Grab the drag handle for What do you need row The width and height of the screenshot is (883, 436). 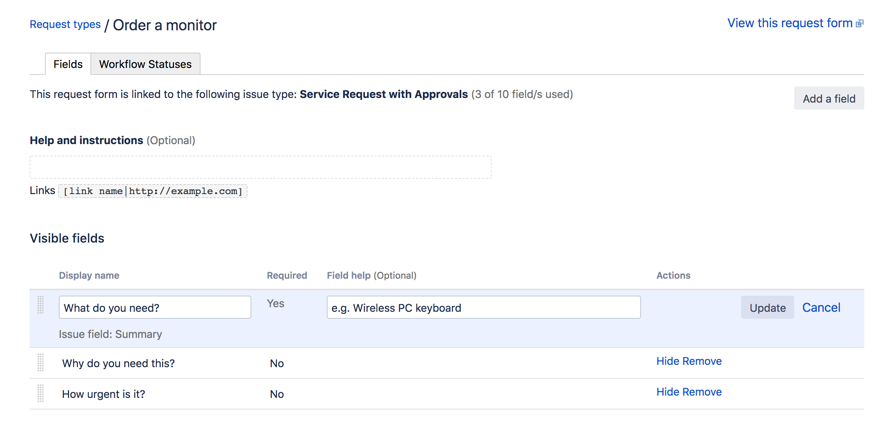(41, 306)
